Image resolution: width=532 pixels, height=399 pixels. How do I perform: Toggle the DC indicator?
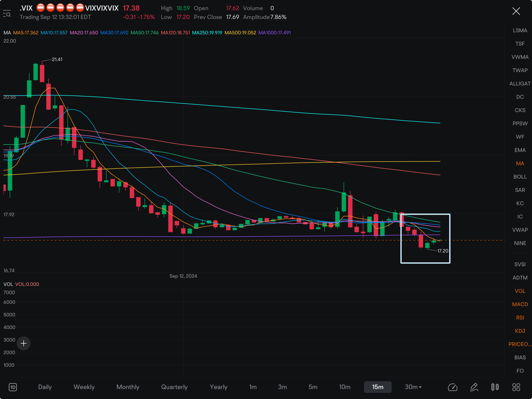[x=520, y=97]
